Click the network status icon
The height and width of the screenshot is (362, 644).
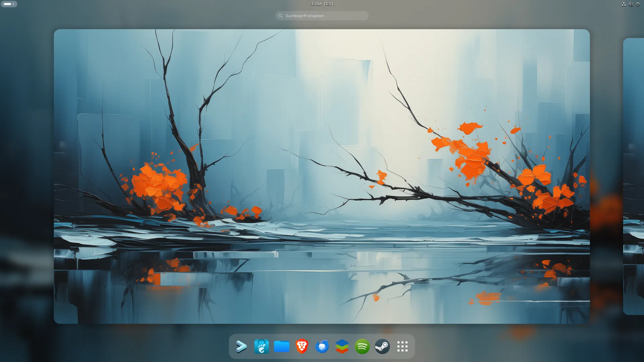coord(624,4)
